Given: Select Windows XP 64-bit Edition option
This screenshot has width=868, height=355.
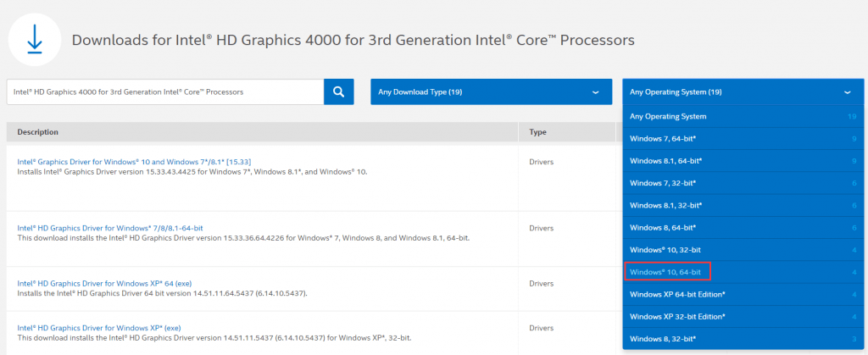Looking at the screenshot, I should [678, 294].
